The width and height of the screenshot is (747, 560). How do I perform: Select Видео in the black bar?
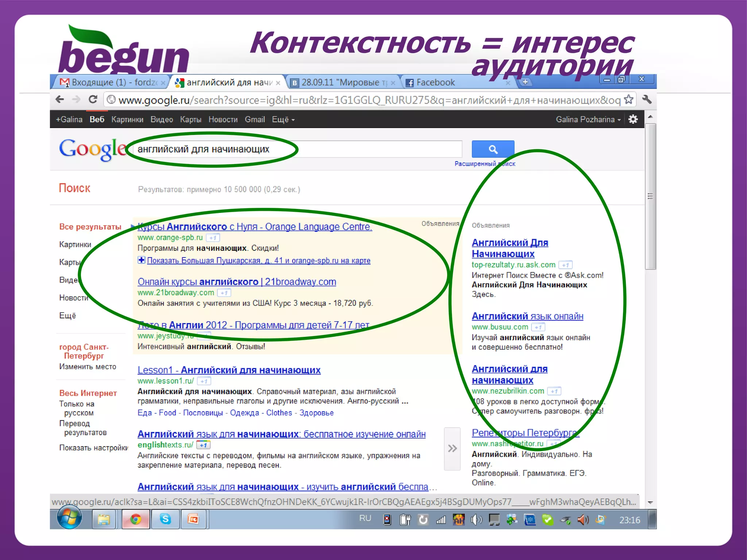(162, 119)
